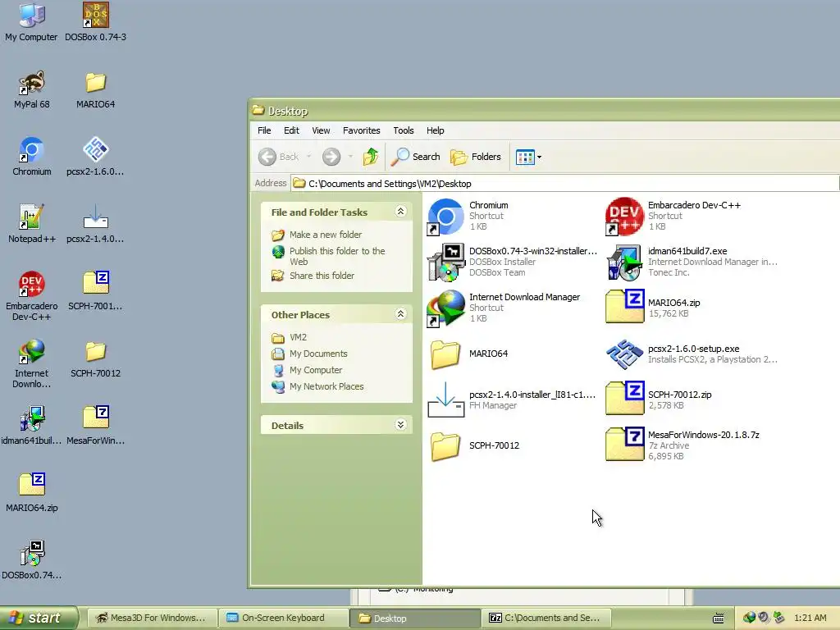The height and width of the screenshot is (630, 840).
Task: Select DOSBox0.74 installer desktop icon
Action: [32, 560]
